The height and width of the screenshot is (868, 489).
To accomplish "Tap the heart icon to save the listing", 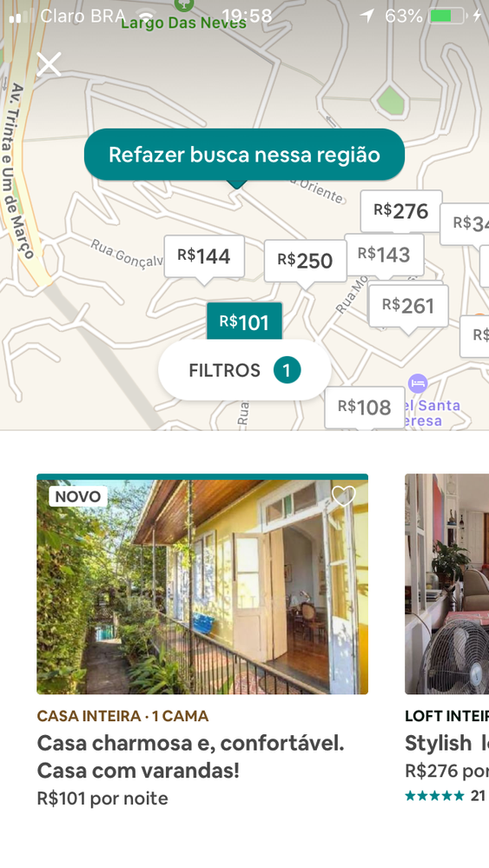I will (x=344, y=496).
